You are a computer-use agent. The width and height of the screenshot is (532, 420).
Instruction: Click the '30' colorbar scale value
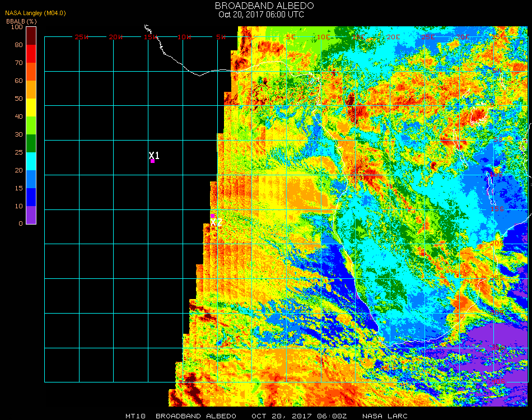tap(18, 135)
